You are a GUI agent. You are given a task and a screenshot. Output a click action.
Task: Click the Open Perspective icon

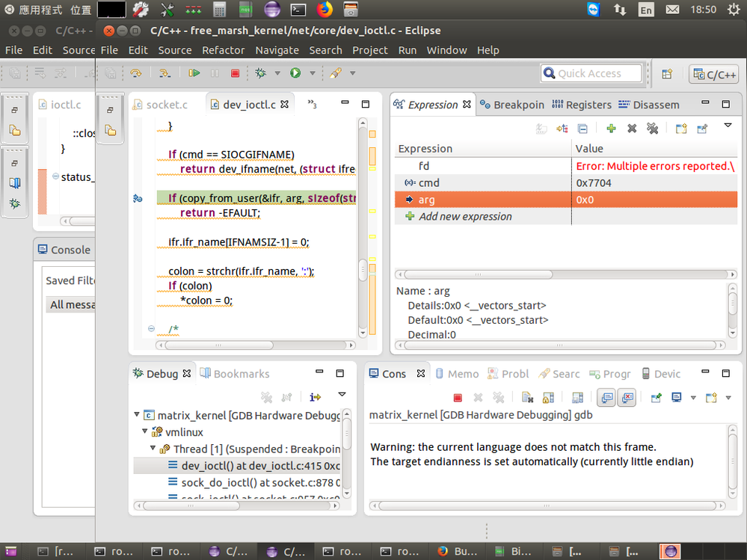pos(667,74)
